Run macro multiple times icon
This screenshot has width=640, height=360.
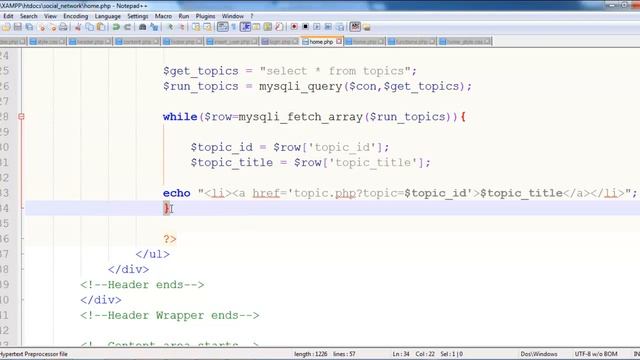tap(328, 27)
